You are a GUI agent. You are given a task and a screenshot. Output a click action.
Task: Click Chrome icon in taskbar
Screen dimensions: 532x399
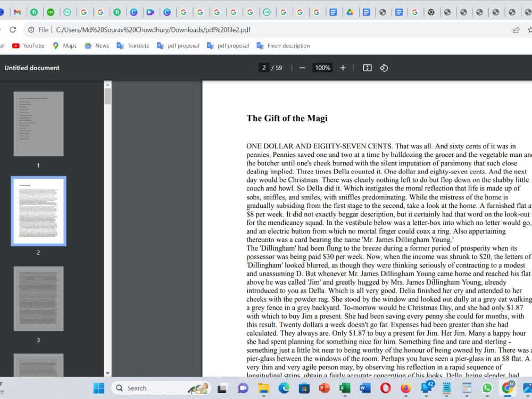tap(508, 388)
